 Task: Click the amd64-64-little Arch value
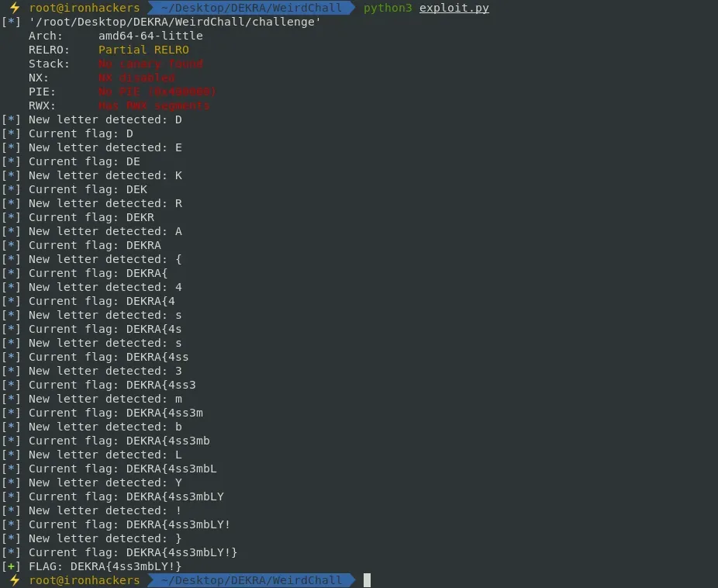[150, 36]
